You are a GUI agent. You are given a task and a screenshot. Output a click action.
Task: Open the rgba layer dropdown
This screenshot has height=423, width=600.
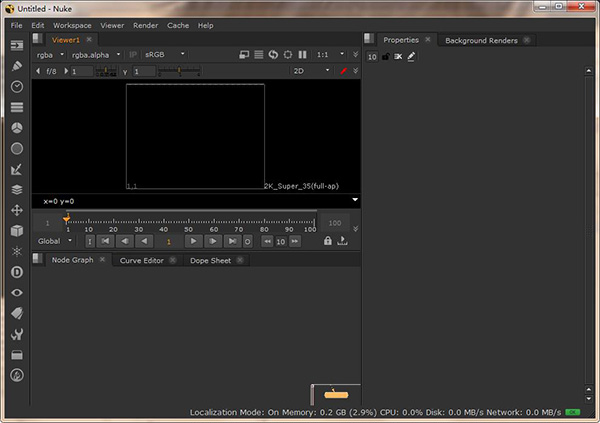click(50, 55)
